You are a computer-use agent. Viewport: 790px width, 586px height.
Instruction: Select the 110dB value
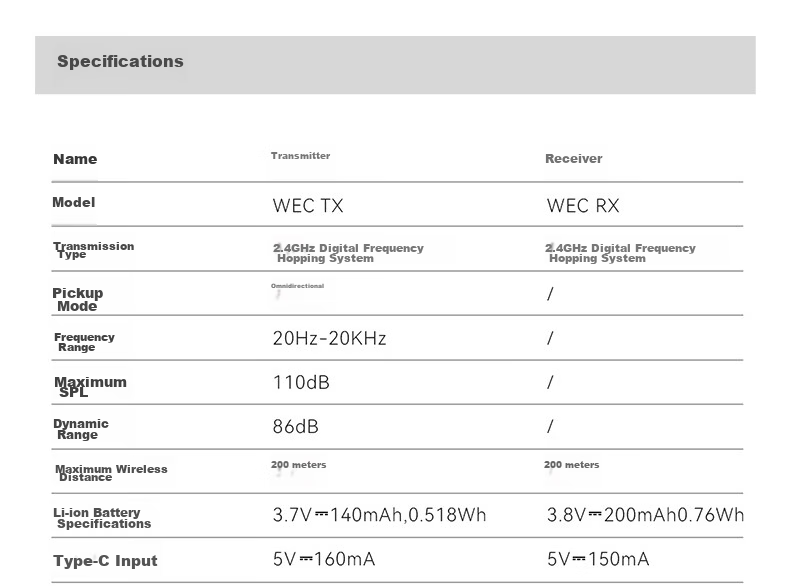(x=301, y=382)
